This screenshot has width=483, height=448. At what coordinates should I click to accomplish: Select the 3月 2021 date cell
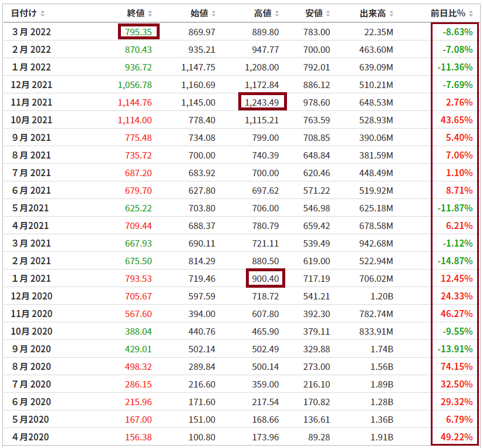point(32,243)
